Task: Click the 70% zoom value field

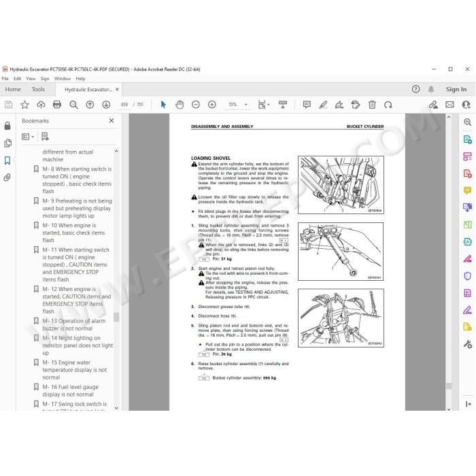Action: pyautogui.click(x=233, y=105)
